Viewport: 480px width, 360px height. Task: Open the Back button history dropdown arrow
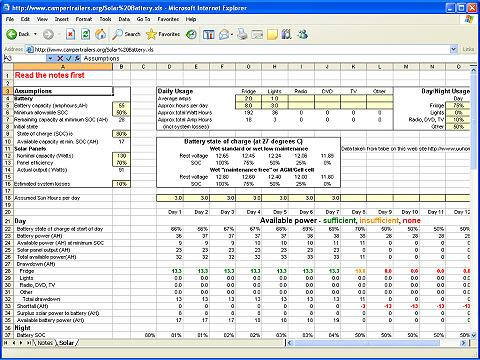[x=35, y=34]
